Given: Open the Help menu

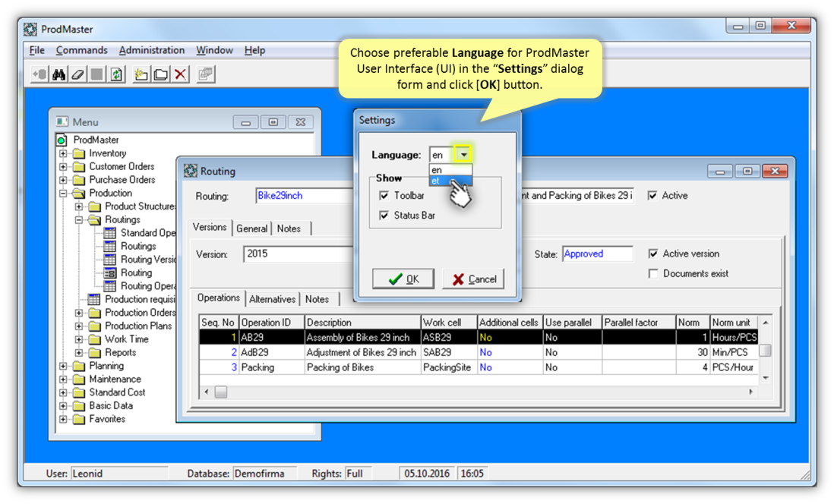Looking at the screenshot, I should coord(254,51).
